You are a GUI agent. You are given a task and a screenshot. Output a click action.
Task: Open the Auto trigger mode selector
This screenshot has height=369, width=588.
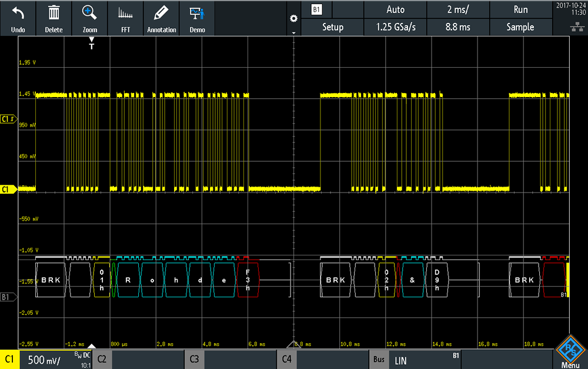[395, 9]
